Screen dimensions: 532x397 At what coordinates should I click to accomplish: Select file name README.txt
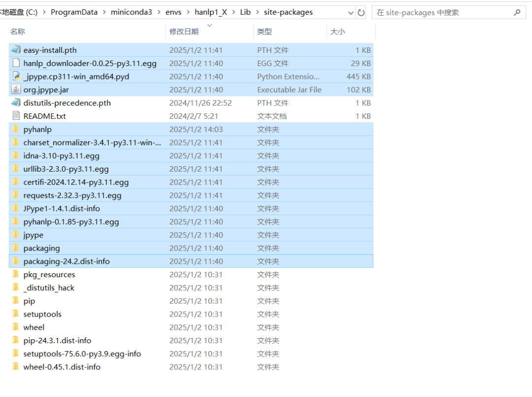coord(44,116)
